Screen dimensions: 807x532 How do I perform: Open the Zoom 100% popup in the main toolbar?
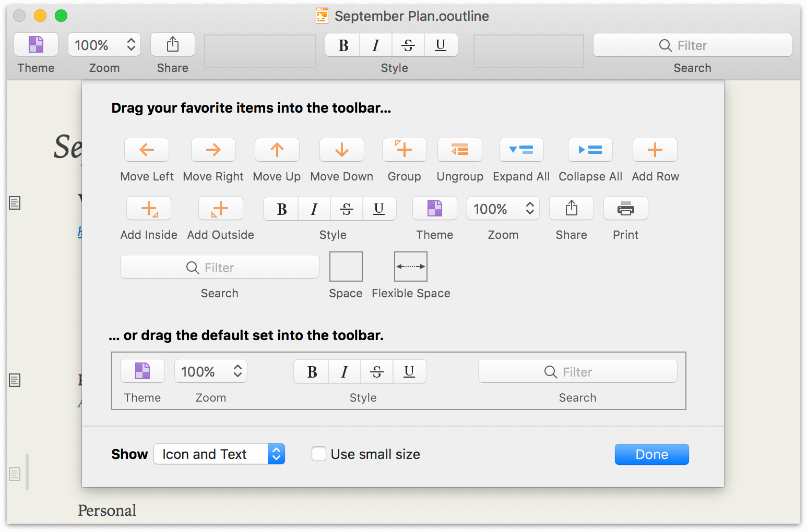tap(104, 45)
